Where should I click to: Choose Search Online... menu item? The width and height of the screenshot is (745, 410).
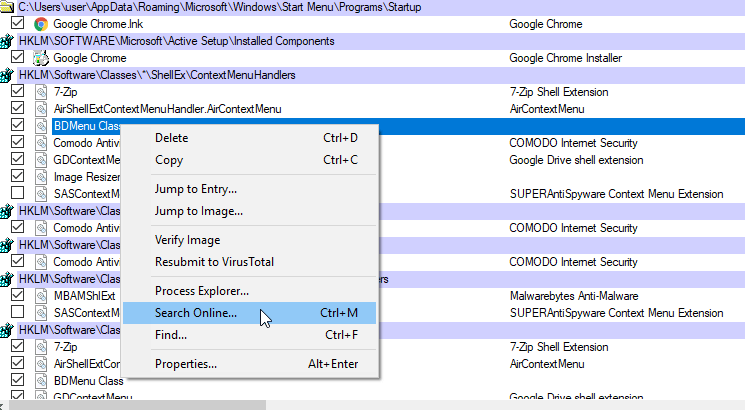pyautogui.click(x=249, y=313)
